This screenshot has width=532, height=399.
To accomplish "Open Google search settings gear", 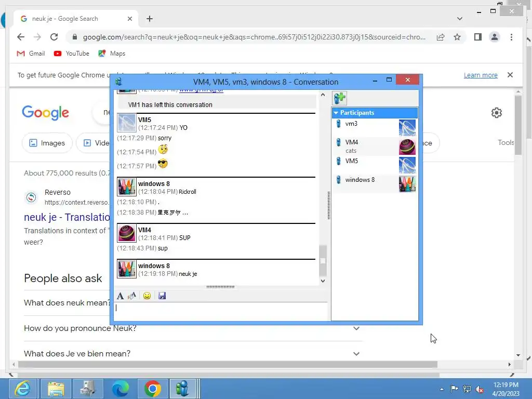I will [x=496, y=113].
